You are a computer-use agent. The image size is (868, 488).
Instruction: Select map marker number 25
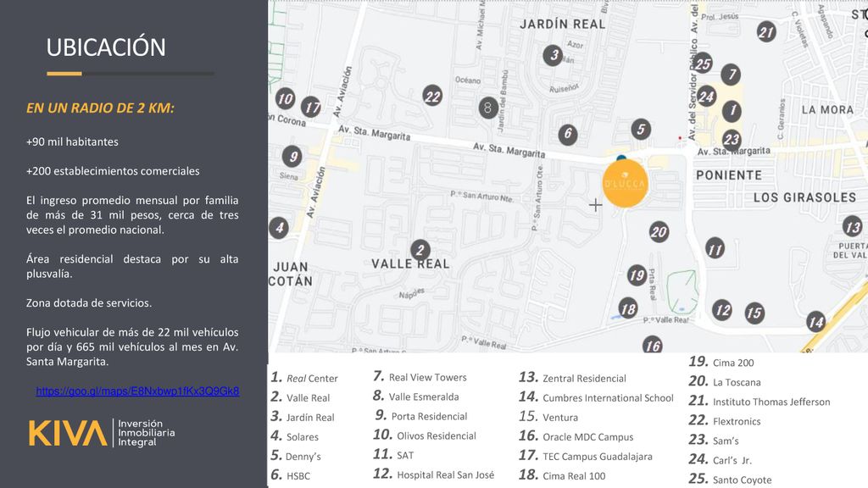tap(703, 64)
